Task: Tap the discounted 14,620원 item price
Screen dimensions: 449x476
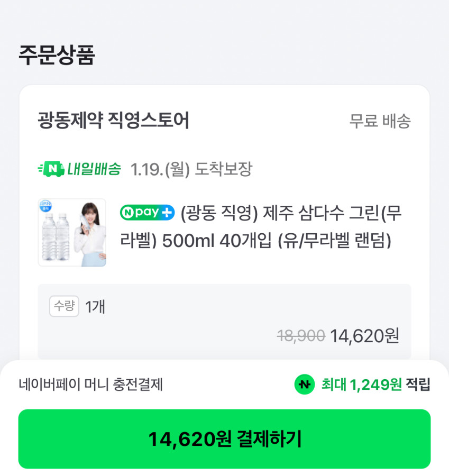Action: [364, 335]
